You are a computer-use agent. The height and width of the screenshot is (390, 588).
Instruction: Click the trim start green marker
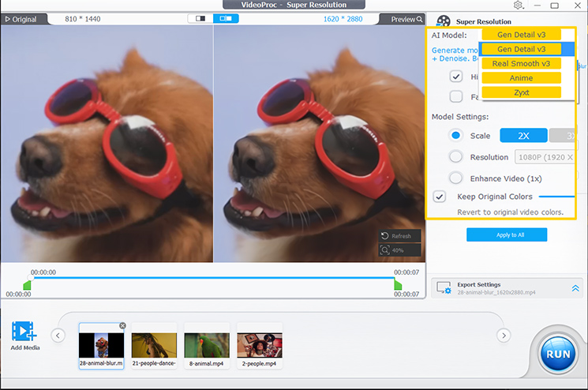[x=27, y=285]
